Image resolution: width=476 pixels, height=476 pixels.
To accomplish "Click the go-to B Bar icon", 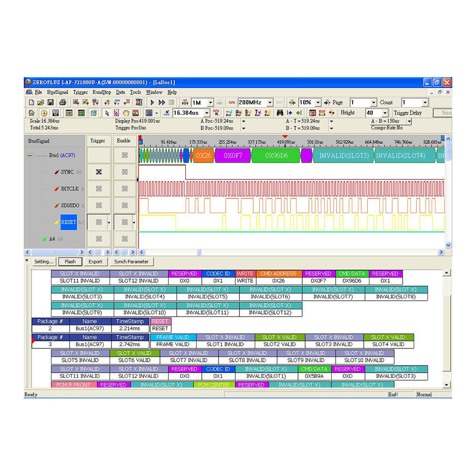I will click(248, 113).
